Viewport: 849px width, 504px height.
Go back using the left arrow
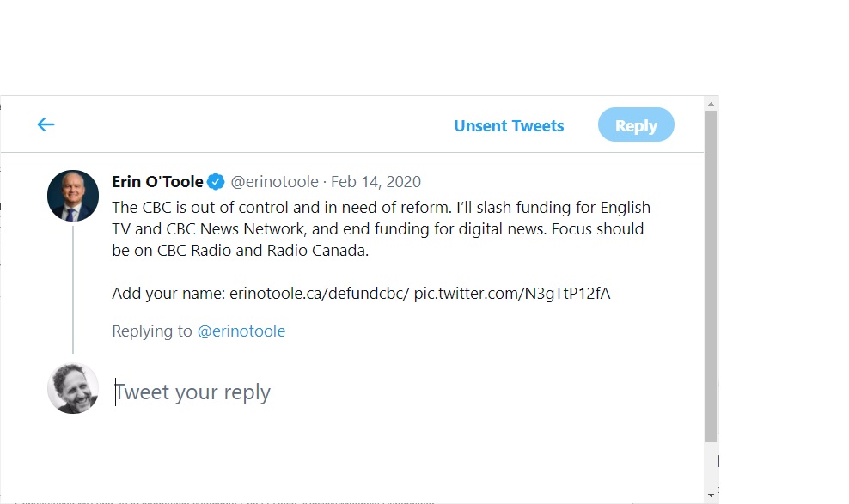46,125
